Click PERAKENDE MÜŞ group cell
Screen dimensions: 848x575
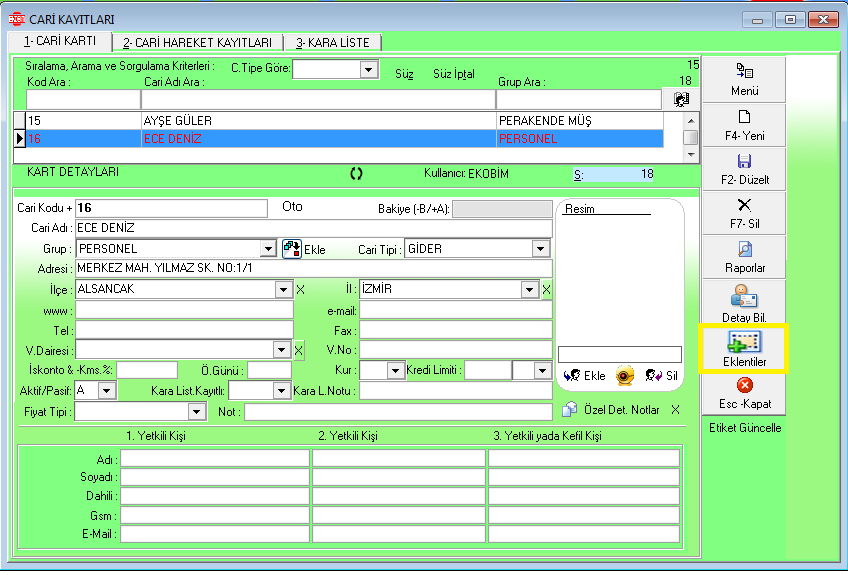tap(579, 121)
